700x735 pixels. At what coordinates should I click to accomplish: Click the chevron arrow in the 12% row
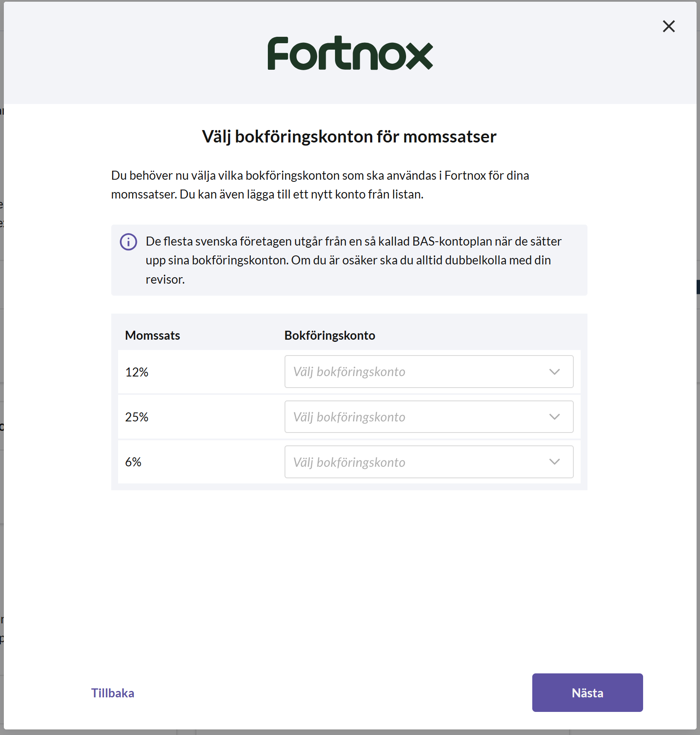click(x=554, y=372)
